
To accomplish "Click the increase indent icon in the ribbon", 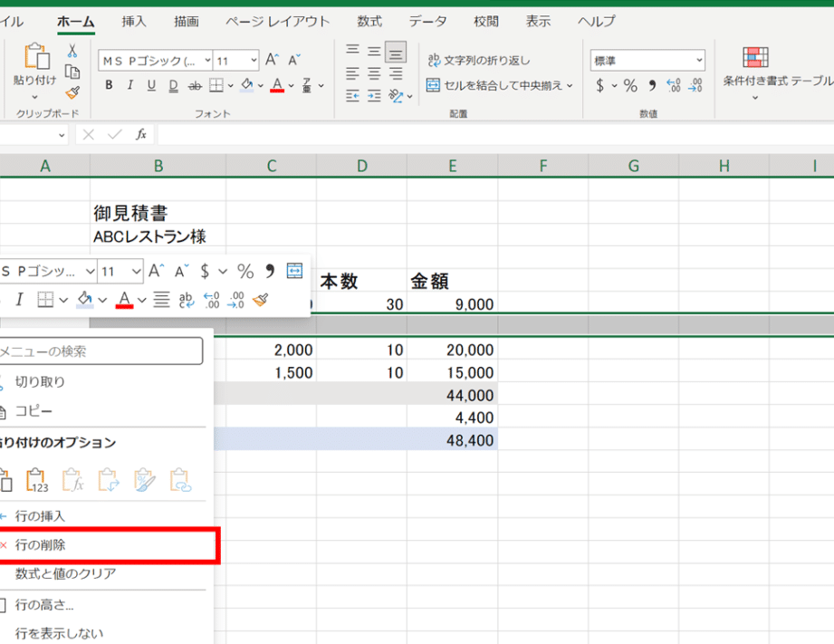I will click(x=374, y=94).
